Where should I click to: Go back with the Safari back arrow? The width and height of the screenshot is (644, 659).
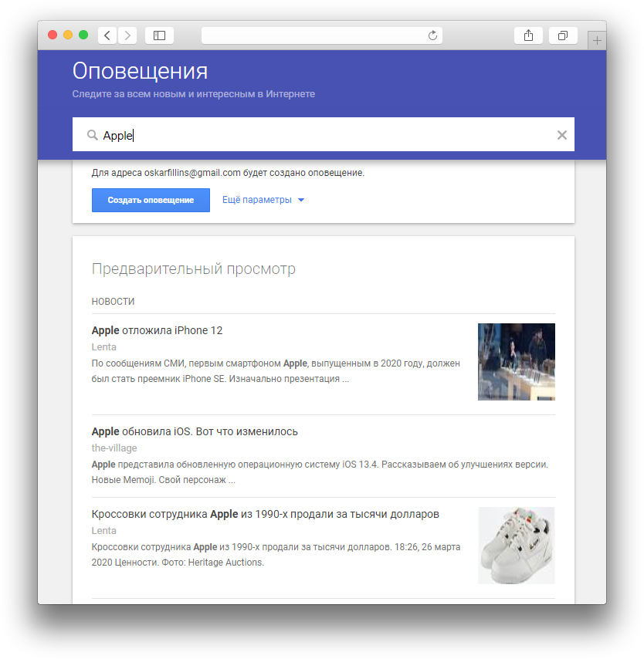(x=107, y=35)
